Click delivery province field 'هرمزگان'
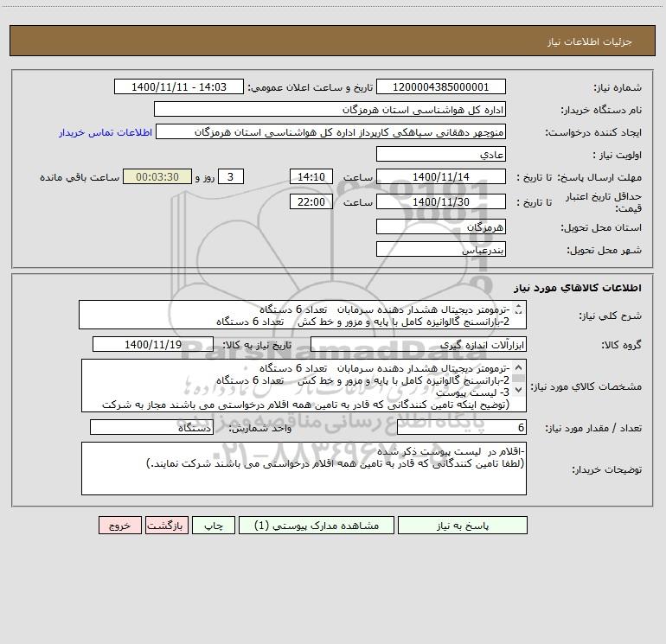 click(x=441, y=226)
